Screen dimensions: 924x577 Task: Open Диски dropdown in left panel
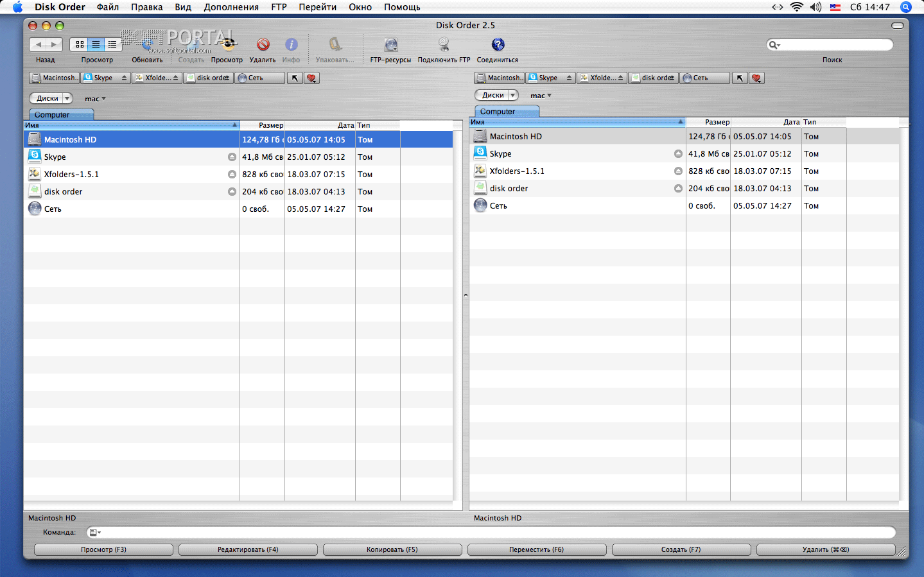pyautogui.click(x=51, y=98)
